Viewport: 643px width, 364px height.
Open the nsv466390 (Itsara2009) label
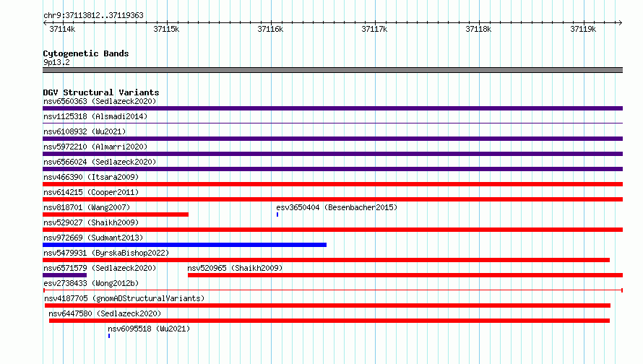pyautogui.click(x=91, y=177)
